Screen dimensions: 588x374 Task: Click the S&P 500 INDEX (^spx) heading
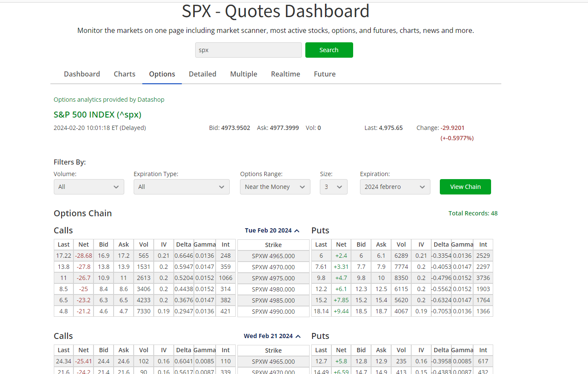(x=97, y=115)
